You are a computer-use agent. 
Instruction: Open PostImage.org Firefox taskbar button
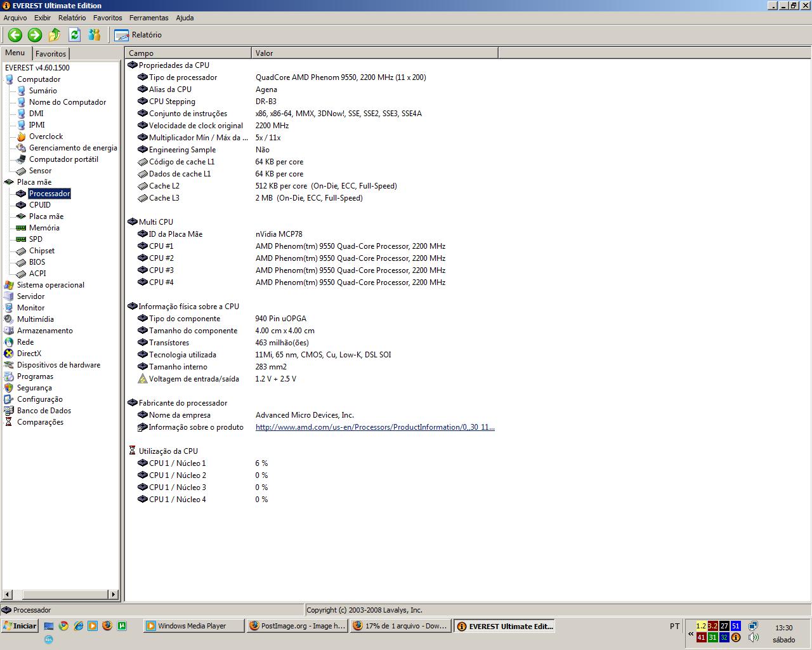coord(297,626)
